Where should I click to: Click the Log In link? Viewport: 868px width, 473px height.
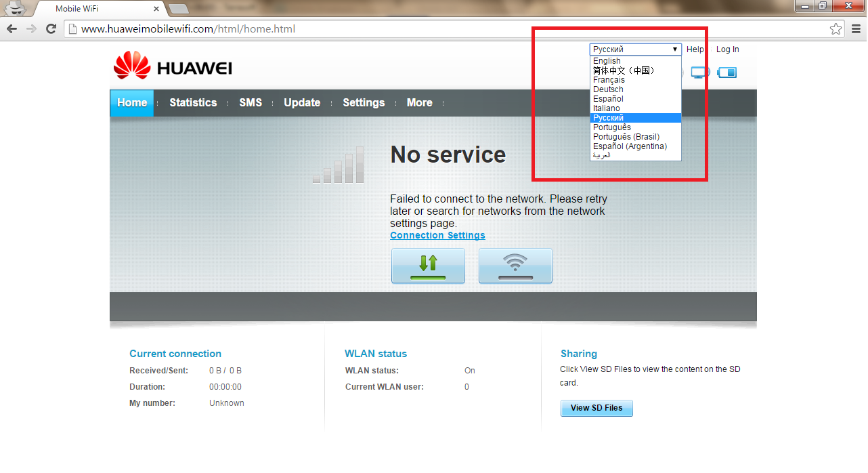click(x=728, y=49)
